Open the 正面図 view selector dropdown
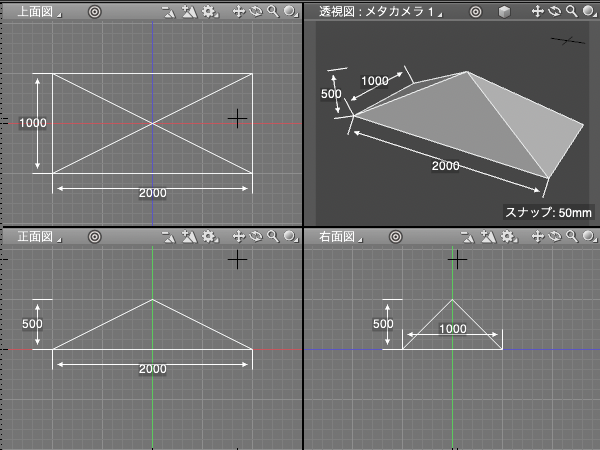The height and width of the screenshot is (450, 600). pyautogui.click(x=36, y=238)
